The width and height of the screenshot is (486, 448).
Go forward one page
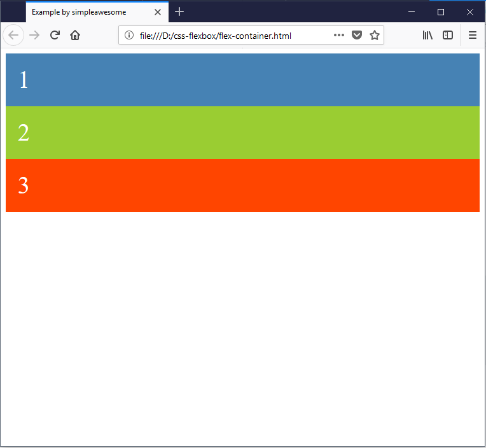coord(34,35)
